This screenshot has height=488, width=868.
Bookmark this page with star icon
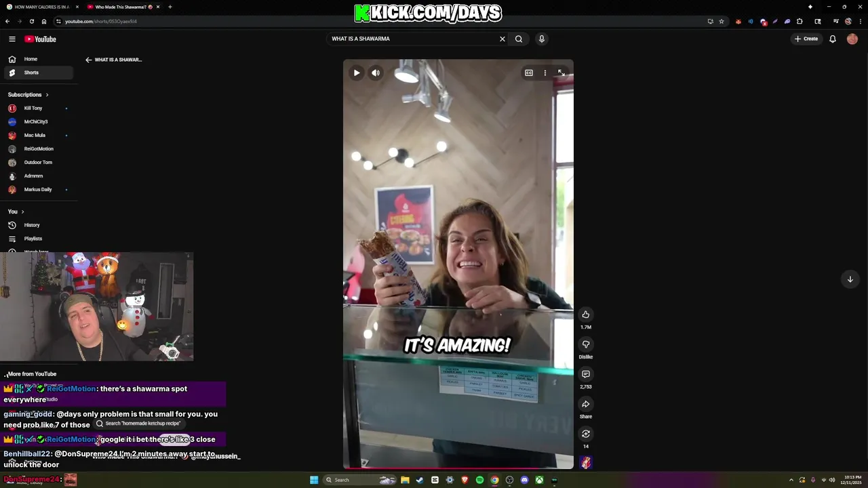722,21
